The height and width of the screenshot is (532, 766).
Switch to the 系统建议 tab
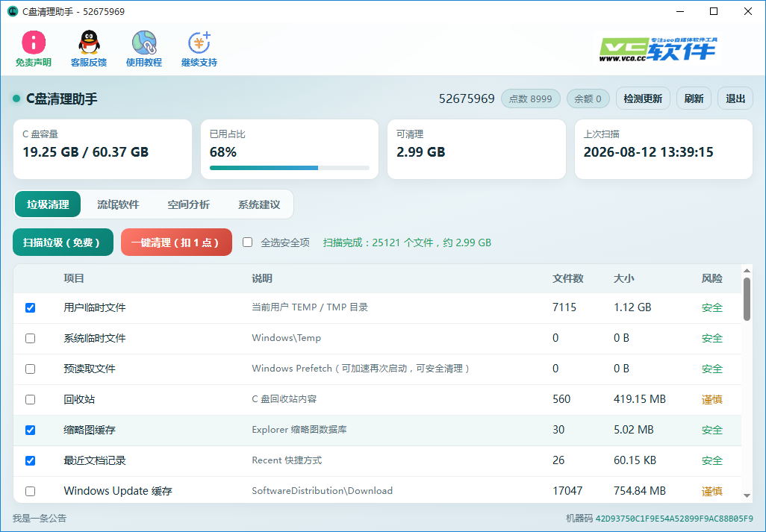click(259, 204)
